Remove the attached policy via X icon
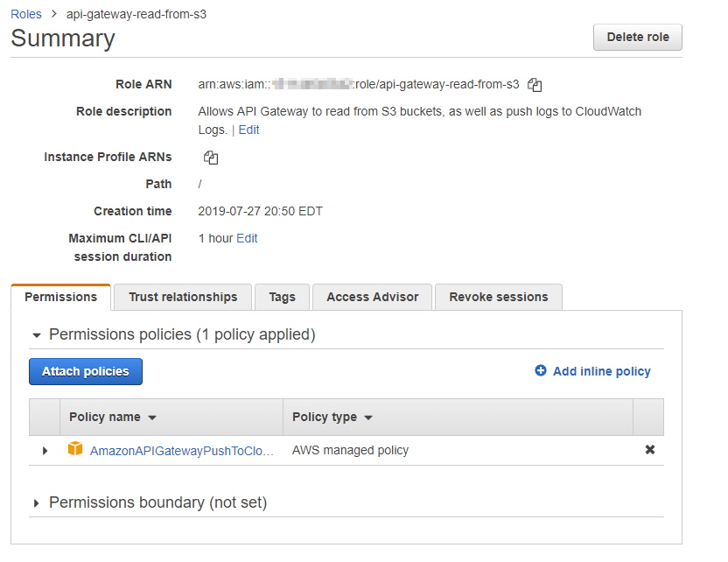 (650, 448)
